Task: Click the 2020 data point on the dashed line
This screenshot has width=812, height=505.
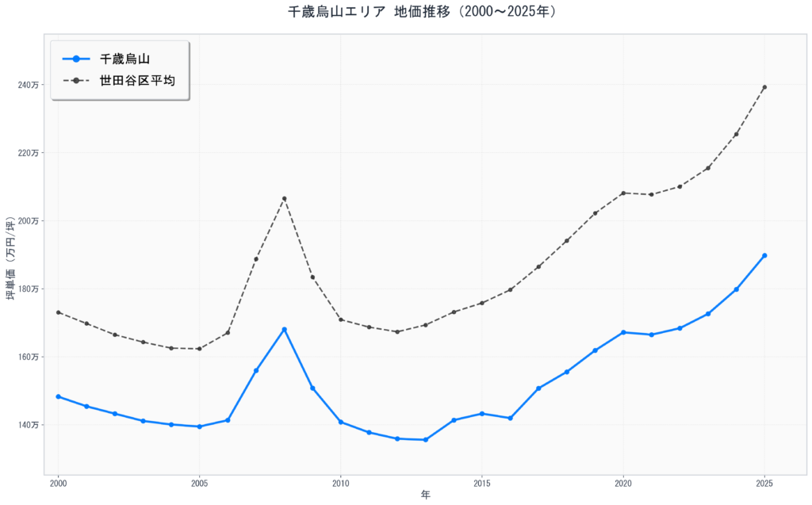Action: click(623, 193)
